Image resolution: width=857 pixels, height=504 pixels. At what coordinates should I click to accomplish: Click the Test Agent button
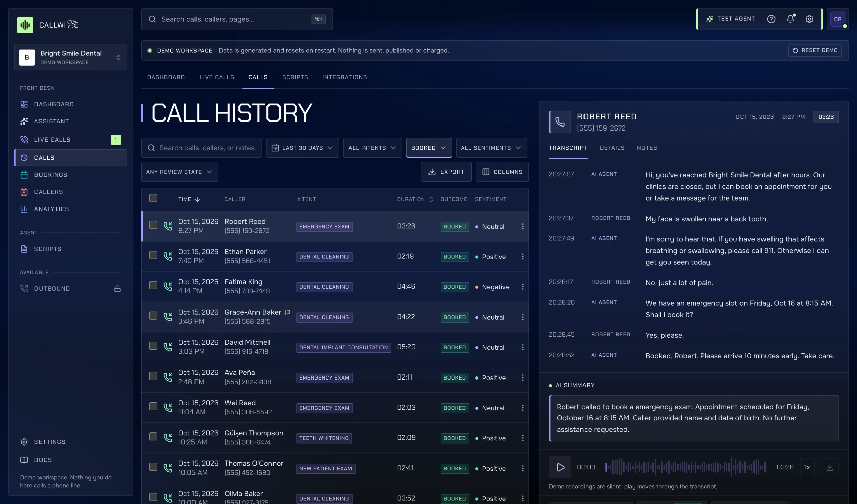coord(730,19)
